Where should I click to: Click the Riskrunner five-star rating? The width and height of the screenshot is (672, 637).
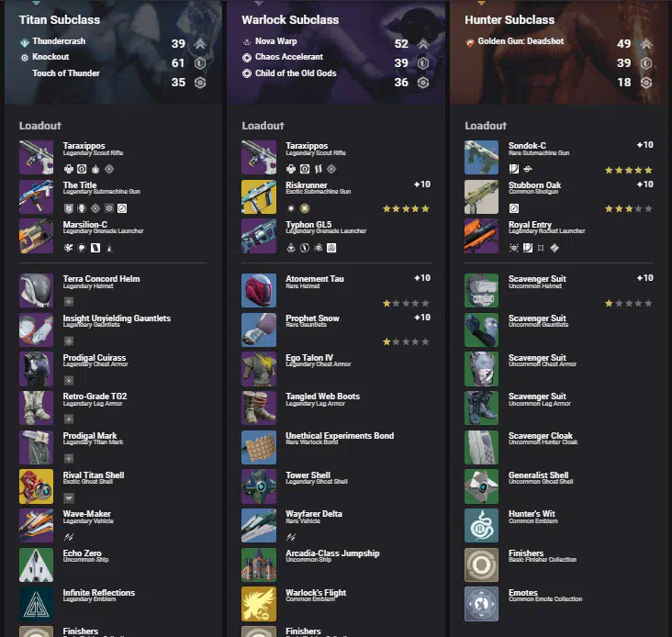(406, 209)
